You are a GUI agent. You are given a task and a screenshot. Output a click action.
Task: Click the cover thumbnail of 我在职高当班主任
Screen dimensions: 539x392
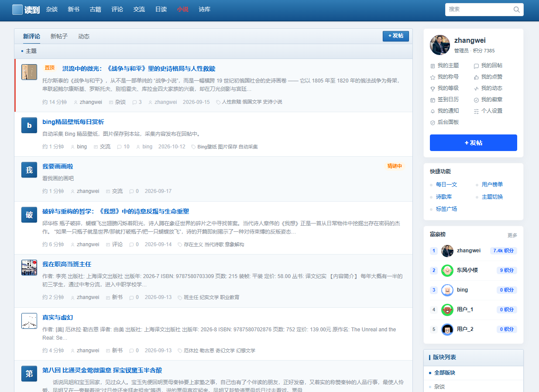tap(29, 268)
